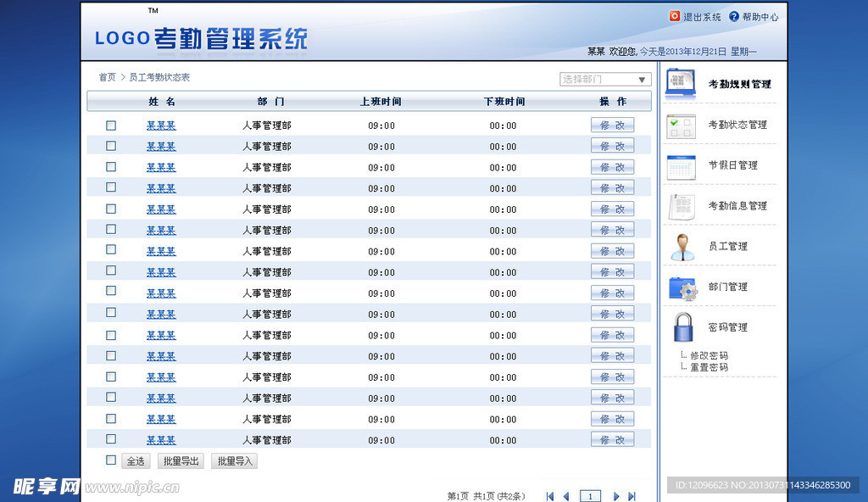The width and height of the screenshot is (868, 502).
Task: Tick the last table row checkbox
Action: (x=111, y=439)
